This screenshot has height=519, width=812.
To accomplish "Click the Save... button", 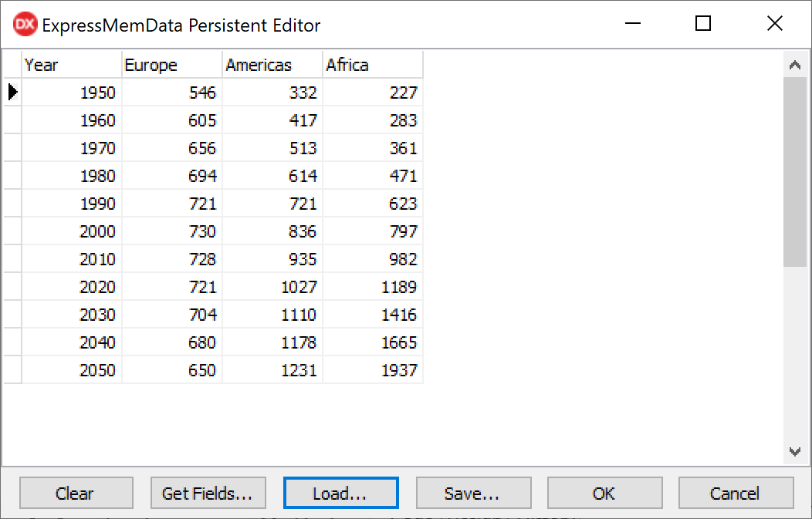I will [473, 494].
